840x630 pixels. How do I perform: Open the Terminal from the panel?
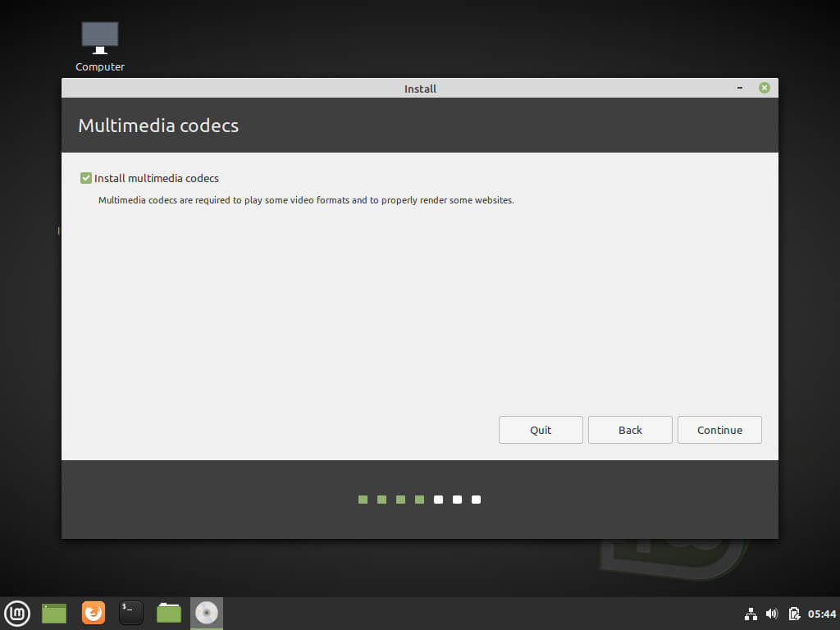(130, 613)
